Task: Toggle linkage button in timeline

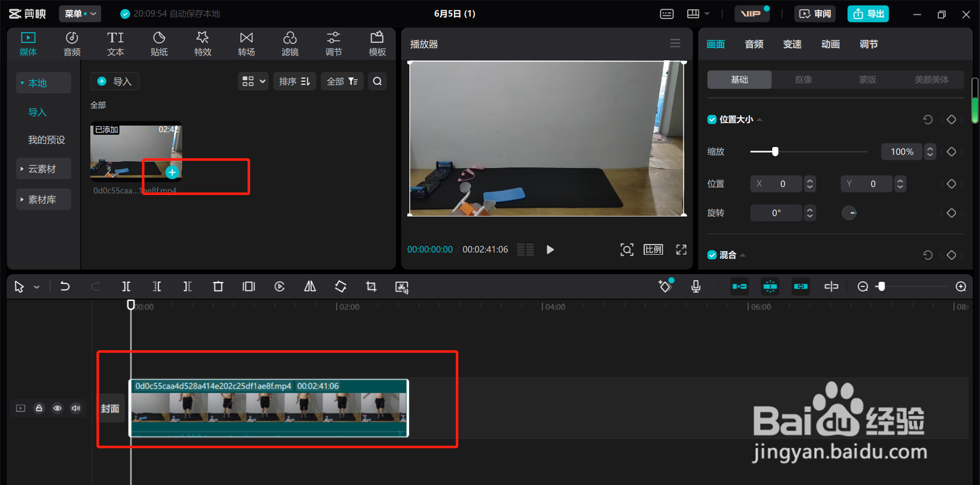Action: coord(800,286)
